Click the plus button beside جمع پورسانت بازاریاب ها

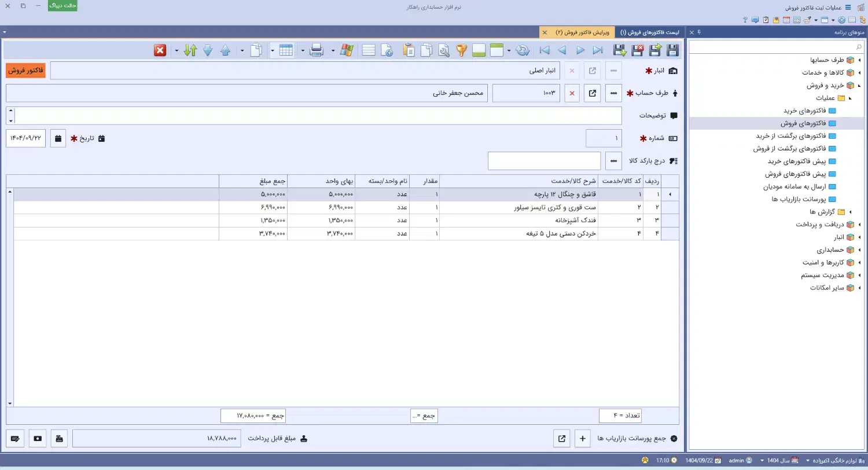pos(583,439)
